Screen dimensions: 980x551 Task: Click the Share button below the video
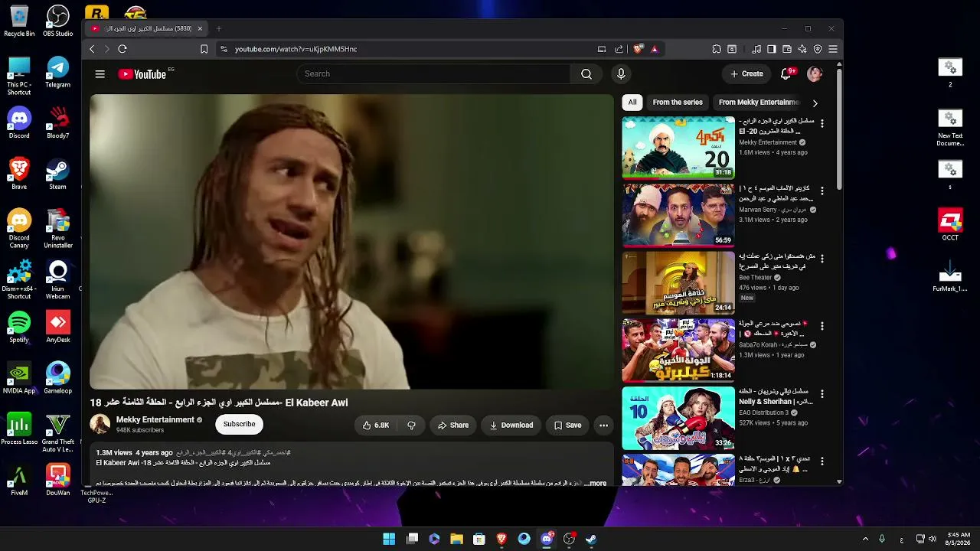[x=452, y=425]
